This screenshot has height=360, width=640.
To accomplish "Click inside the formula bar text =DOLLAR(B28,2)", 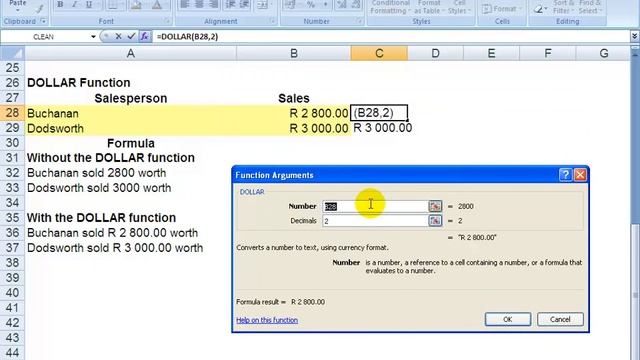I will 187,37.
